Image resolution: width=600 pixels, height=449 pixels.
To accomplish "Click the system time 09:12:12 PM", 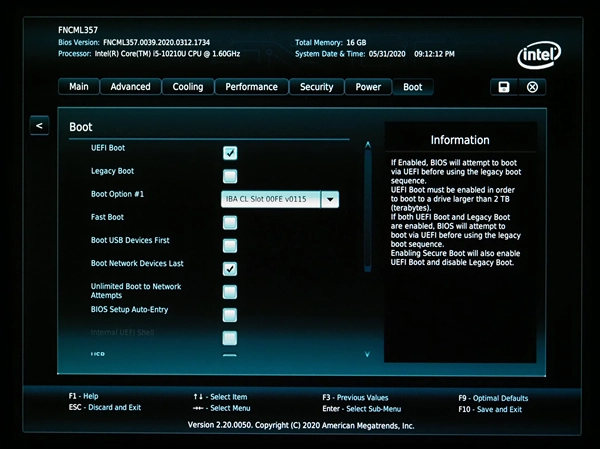I will (434, 54).
